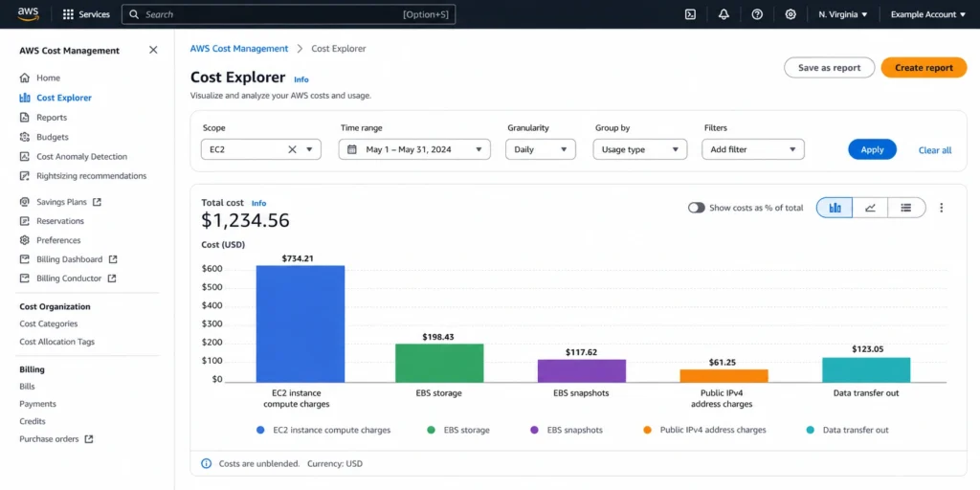
Task: Open the Reports page from sidebar
Action: click(x=52, y=118)
